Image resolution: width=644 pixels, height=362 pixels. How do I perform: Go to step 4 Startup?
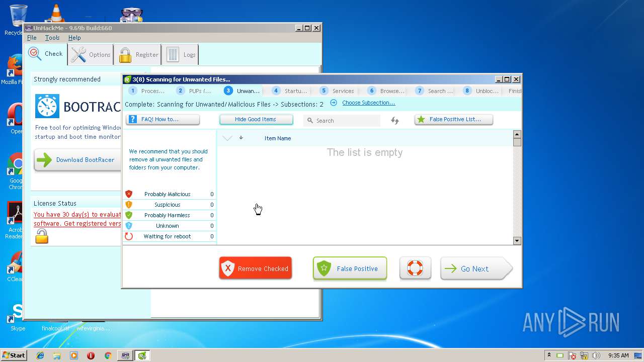pyautogui.click(x=290, y=91)
